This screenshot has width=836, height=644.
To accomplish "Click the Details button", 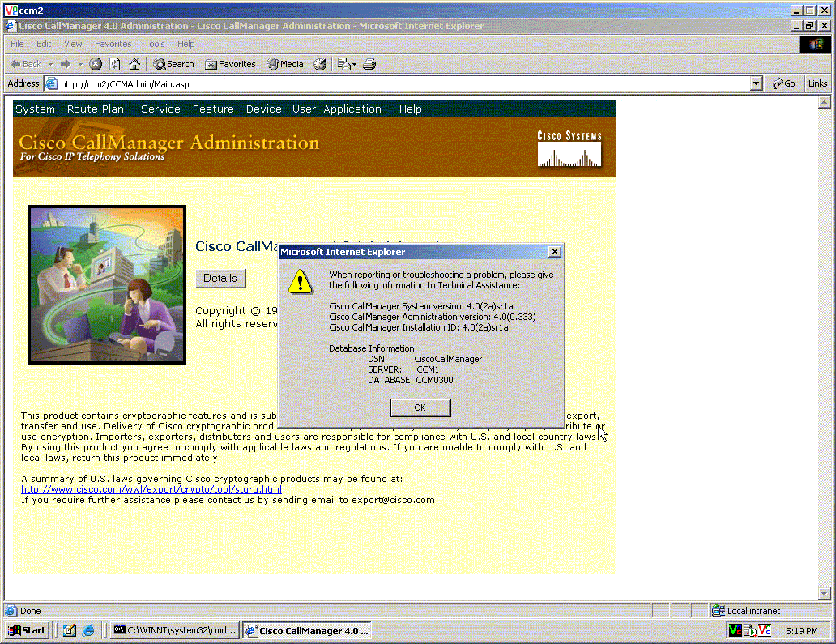I will coord(220,279).
